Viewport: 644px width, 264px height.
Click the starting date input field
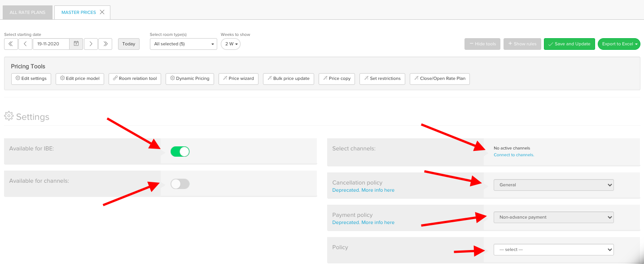(x=51, y=44)
